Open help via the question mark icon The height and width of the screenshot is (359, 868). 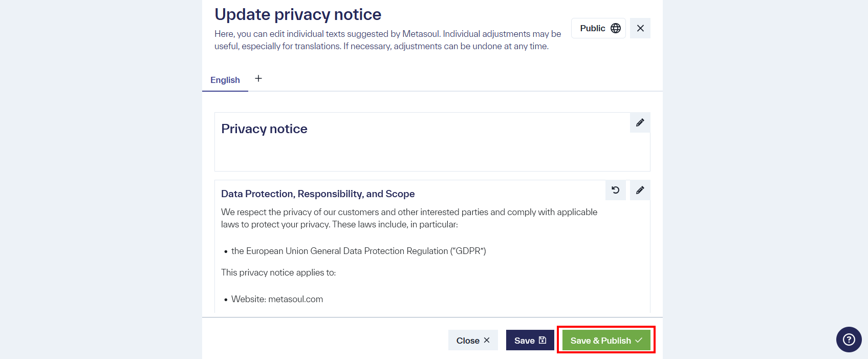coord(848,340)
